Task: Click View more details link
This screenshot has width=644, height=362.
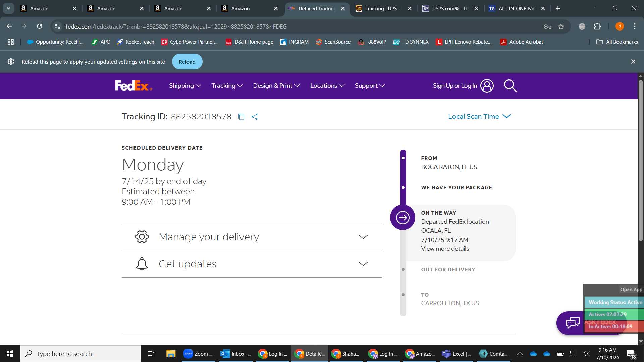Action: click(x=445, y=249)
